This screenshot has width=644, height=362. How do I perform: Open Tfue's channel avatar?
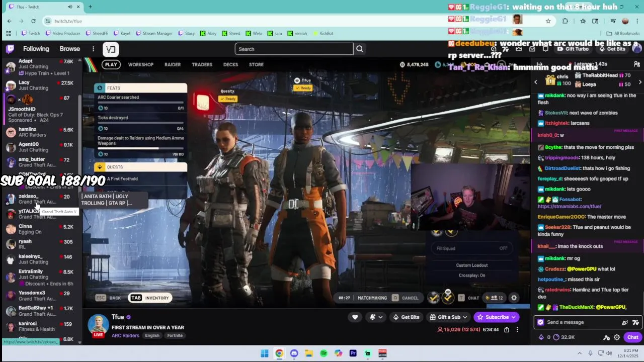click(x=98, y=325)
